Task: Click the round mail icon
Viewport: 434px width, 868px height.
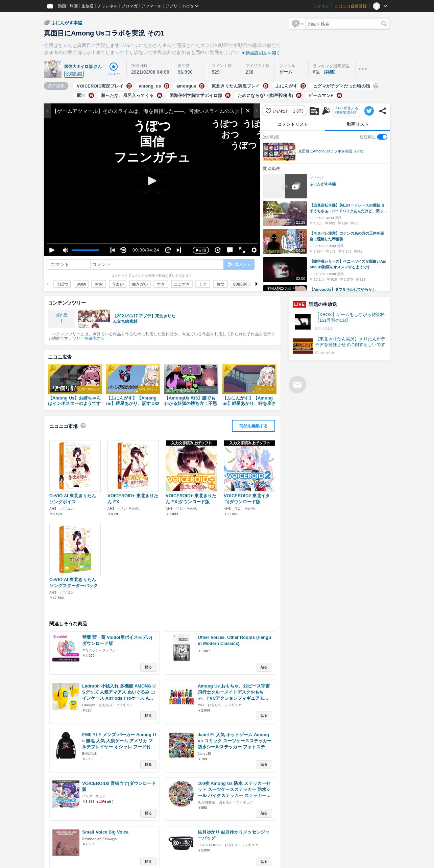Action: [x=297, y=385]
